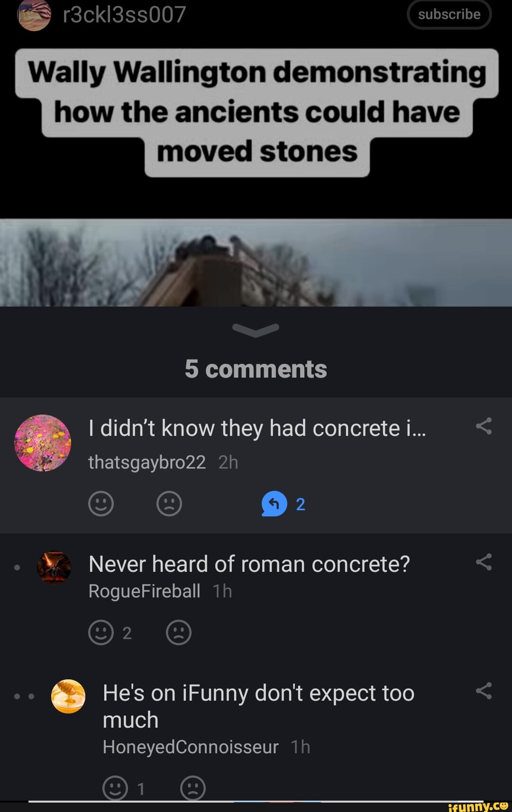This screenshot has height=812, width=512.
Task: Tap the smile reaction on thatsgaybro22's comment
Action: coord(101,504)
